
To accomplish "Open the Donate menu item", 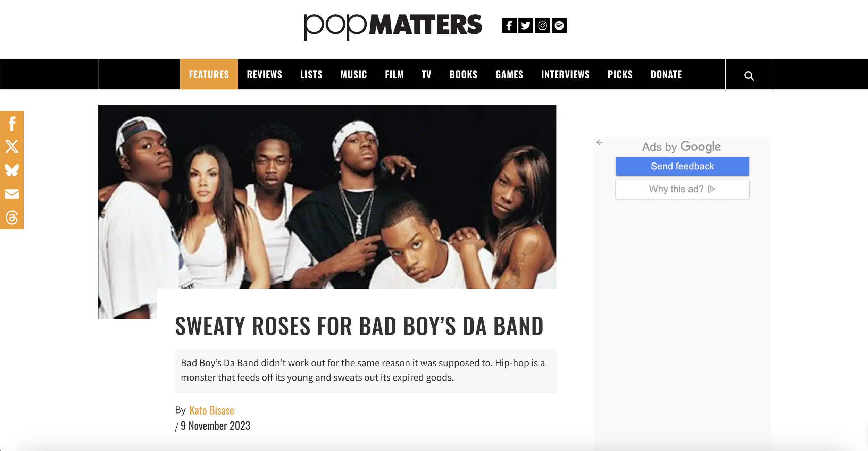I will 666,74.
